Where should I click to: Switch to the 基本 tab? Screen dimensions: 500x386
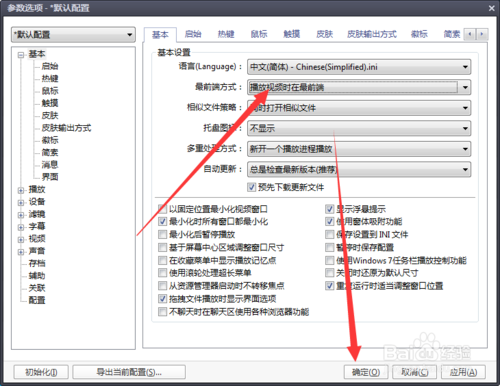[160, 34]
